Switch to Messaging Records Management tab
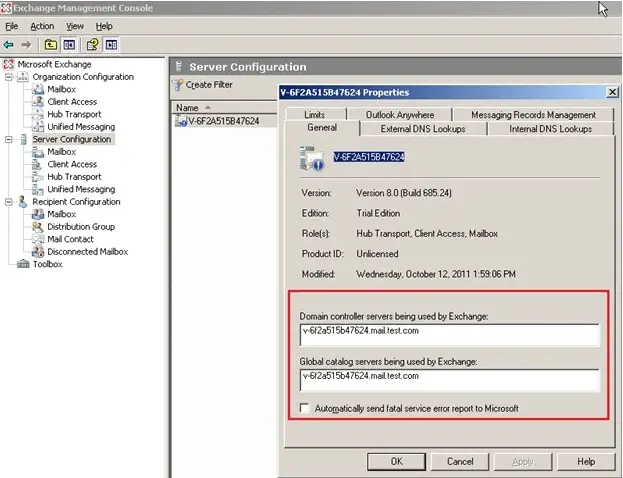Screen dimensions: 623x478 tap(533, 115)
